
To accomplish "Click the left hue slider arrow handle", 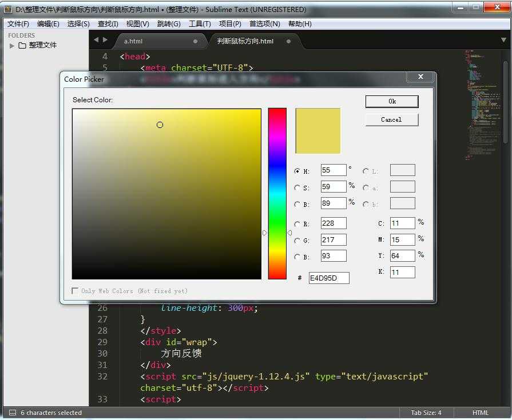I will point(264,233).
